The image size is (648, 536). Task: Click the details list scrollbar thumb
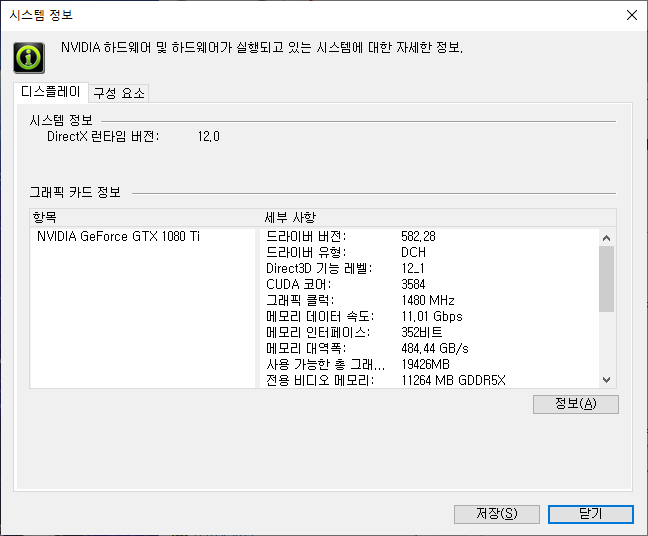(607, 279)
